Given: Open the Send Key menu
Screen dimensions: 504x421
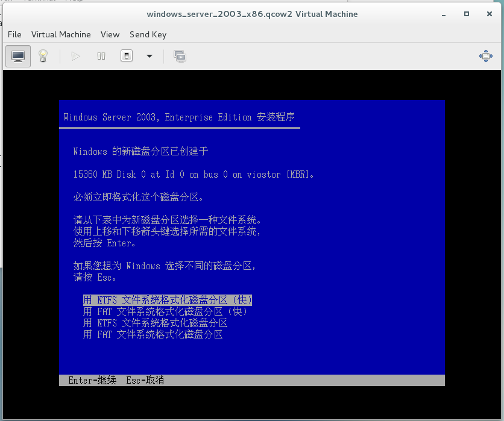Looking at the screenshot, I should point(148,35).
